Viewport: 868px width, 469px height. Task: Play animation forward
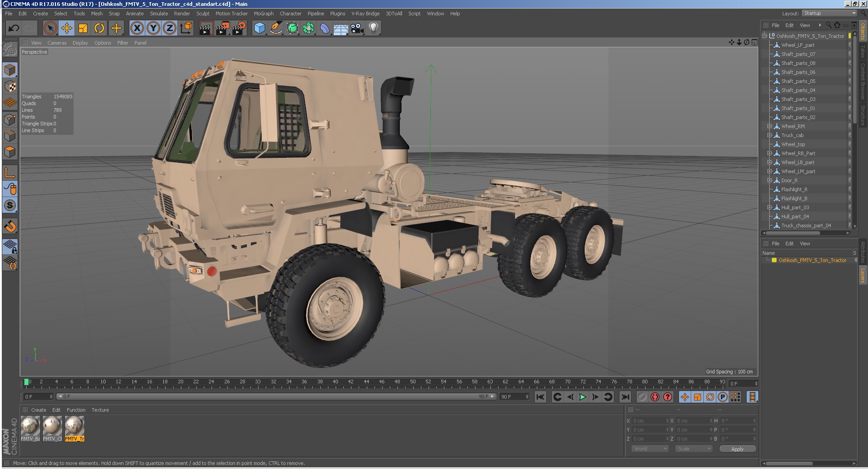(582, 397)
